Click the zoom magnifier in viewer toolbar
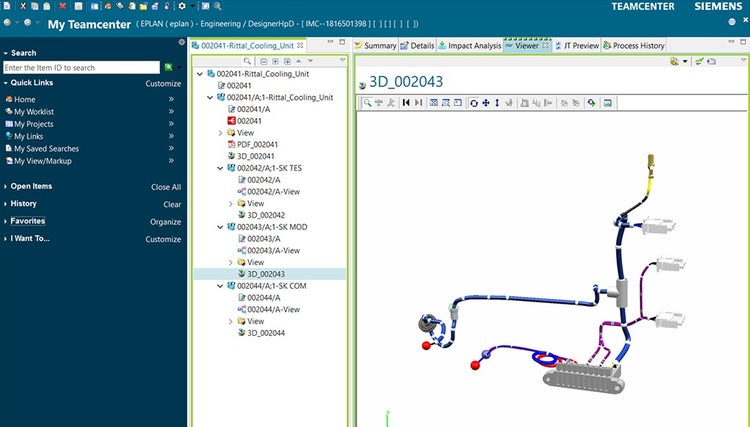750x427 pixels. point(368,103)
